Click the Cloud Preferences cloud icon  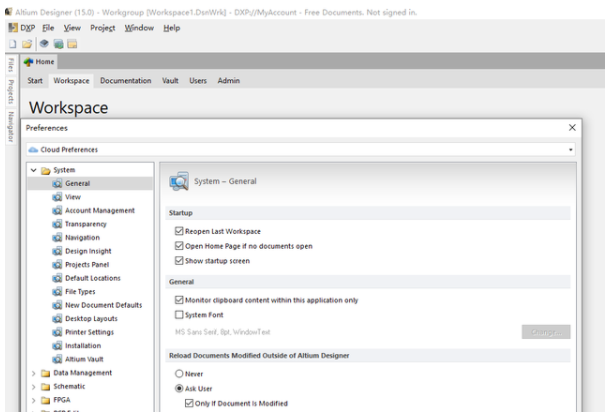pos(34,150)
